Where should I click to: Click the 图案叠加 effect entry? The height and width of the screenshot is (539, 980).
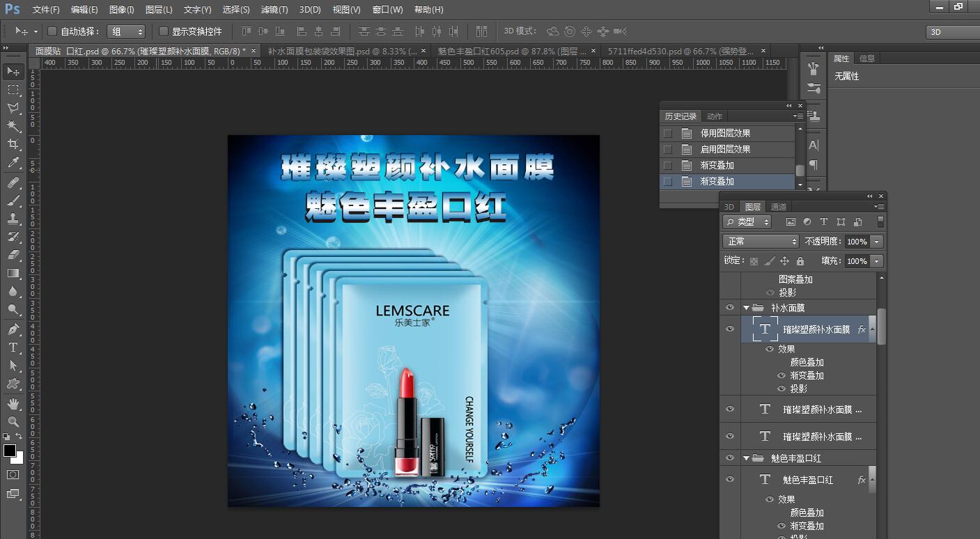point(795,279)
